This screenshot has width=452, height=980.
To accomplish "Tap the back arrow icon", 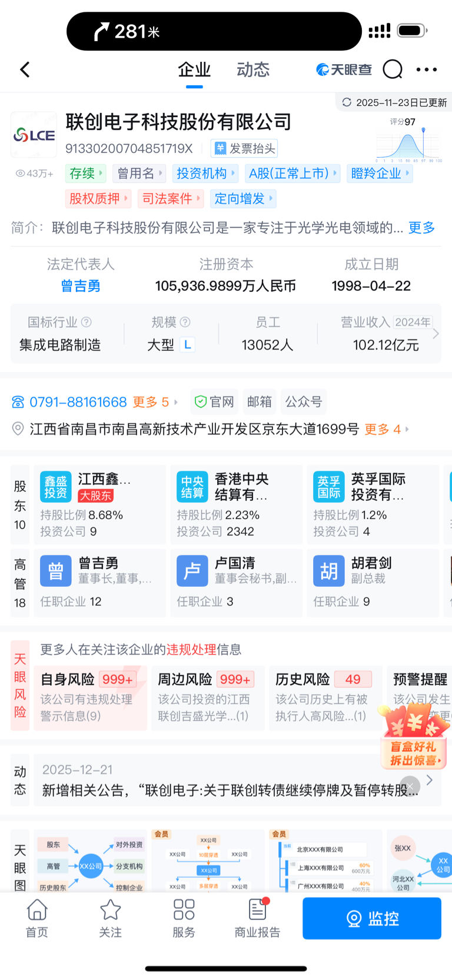I will 25,69.
